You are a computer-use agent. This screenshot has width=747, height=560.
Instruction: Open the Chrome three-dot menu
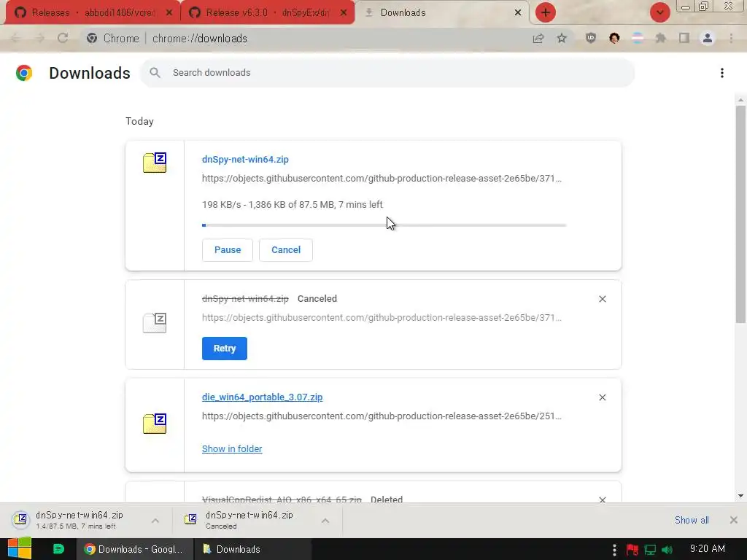pyautogui.click(x=731, y=38)
